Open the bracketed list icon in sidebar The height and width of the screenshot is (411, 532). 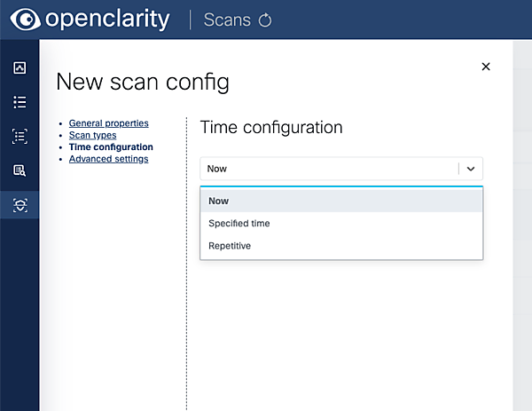pyautogui.click(x=20, y=136)
